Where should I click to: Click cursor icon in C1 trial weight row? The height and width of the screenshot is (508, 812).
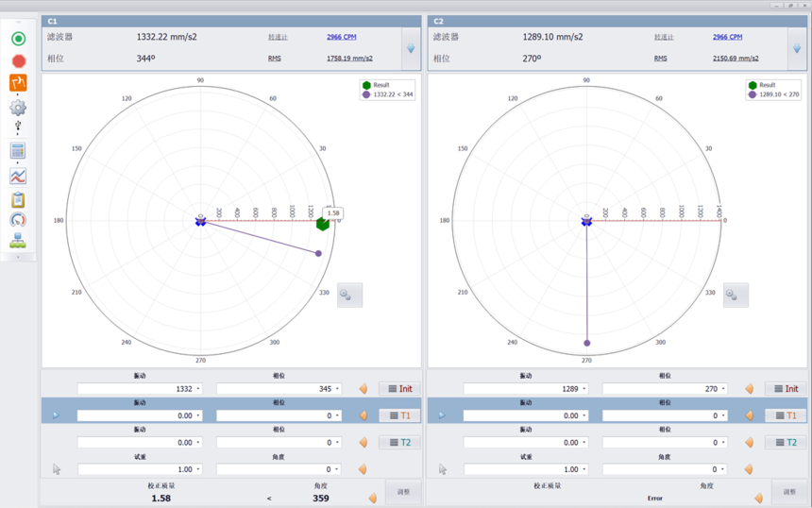tap(57, 469)
